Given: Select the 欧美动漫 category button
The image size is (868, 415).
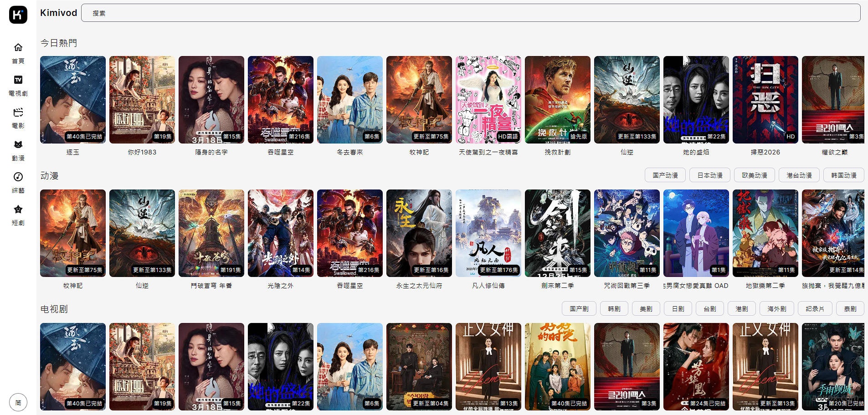Looking at the screenshot, I should [754, 175].
